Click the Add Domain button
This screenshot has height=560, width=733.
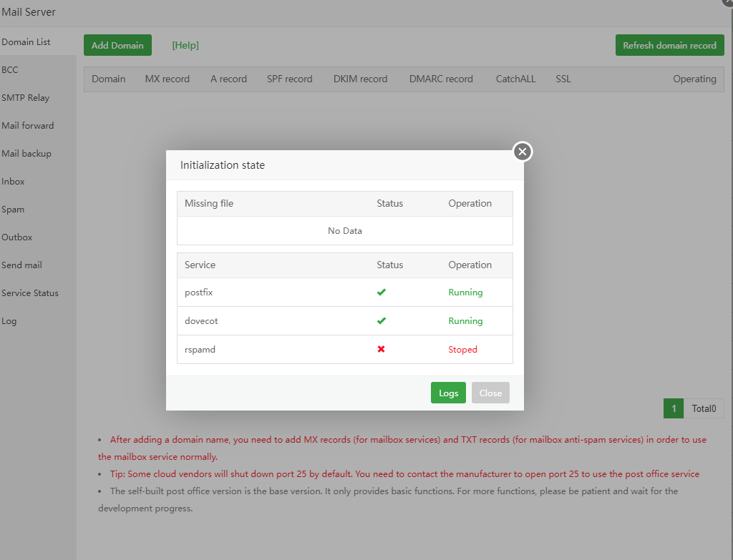pyautogui.click(x=117, y=45)
